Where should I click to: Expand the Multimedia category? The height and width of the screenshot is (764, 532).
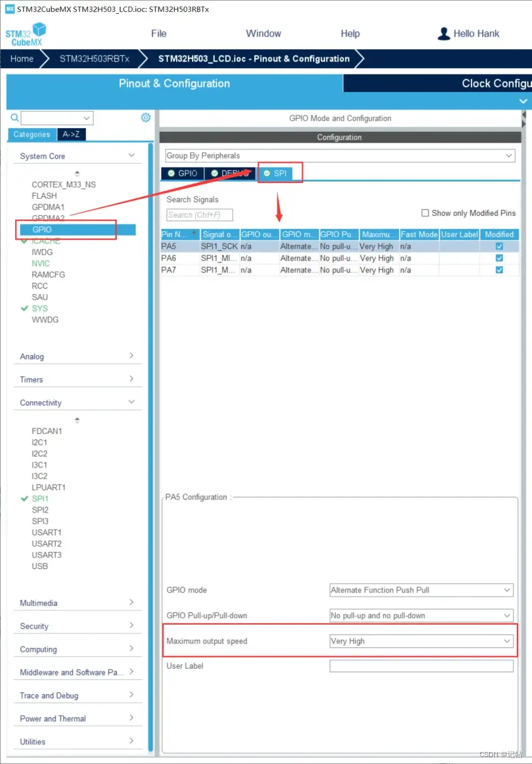click(x=131, y=602)
